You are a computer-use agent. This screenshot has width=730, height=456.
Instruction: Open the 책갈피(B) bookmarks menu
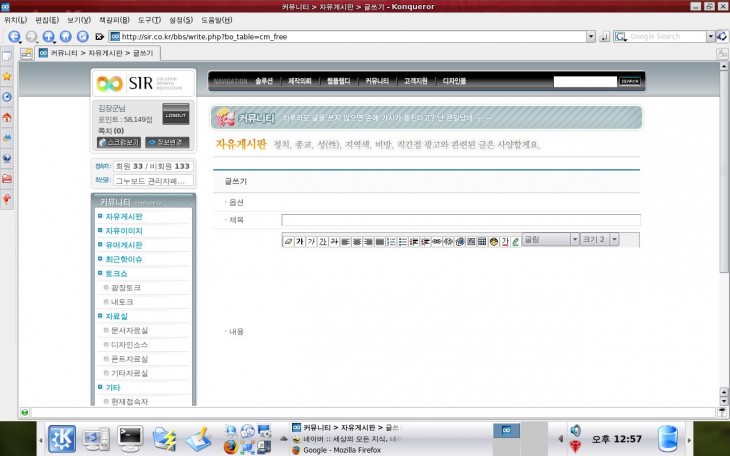tap(114, 20)
